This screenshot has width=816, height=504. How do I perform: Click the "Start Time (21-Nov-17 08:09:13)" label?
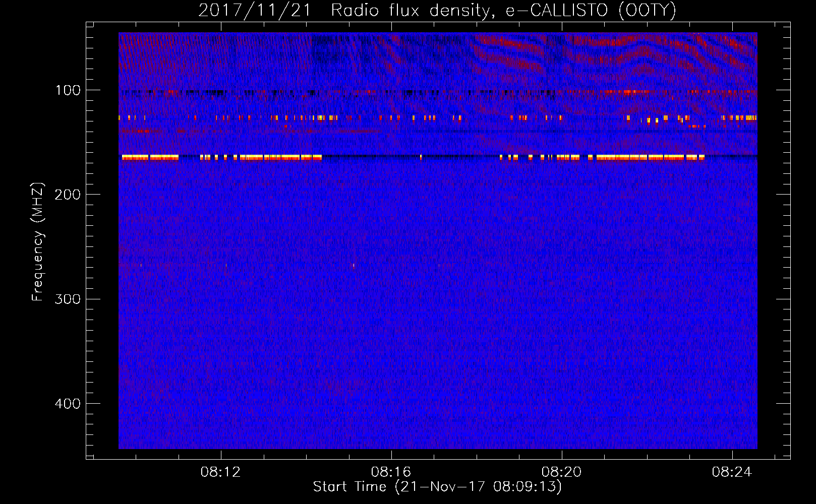(x=437, y=487)
